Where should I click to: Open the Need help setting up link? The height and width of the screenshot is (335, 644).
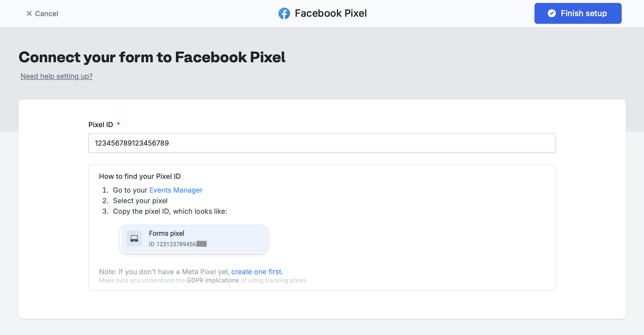(x=56, y=76)
